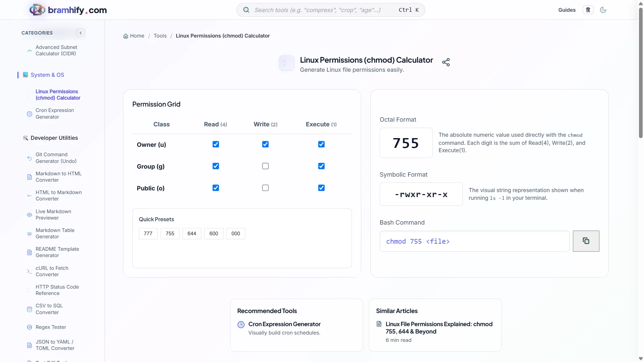Click the System & OS category heading

(47, 75)
